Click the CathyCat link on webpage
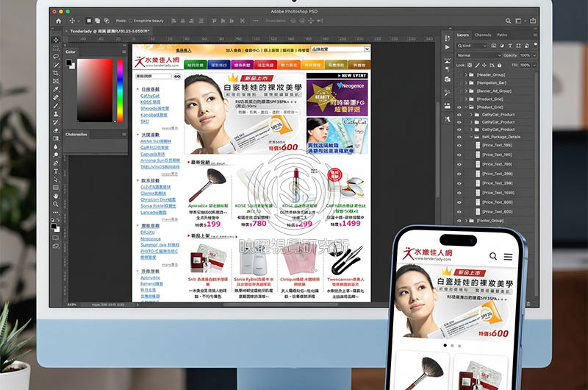This screenshot has width=588, height=390. 150,96
